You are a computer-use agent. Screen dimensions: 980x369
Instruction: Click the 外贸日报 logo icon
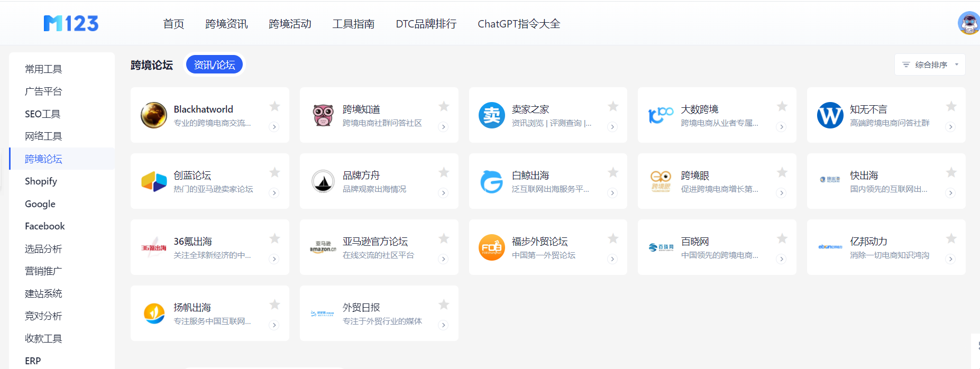point(323,313)
